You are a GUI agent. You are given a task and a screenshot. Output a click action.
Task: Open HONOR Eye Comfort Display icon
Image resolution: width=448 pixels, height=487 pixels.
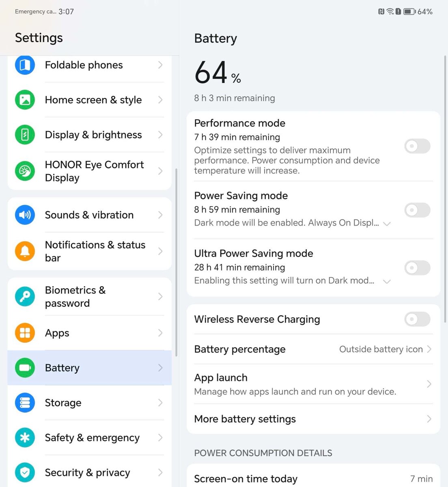click(x=25, y=171)
